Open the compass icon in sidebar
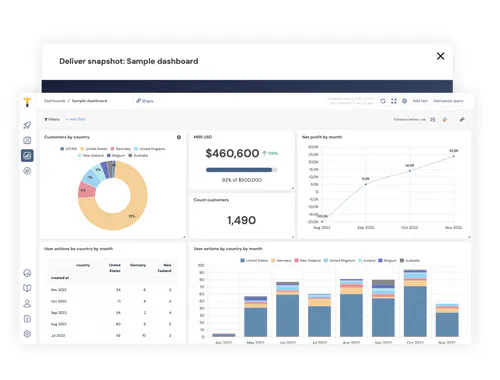The width and height of the screenshot is (500, 380). coord(27,171)
